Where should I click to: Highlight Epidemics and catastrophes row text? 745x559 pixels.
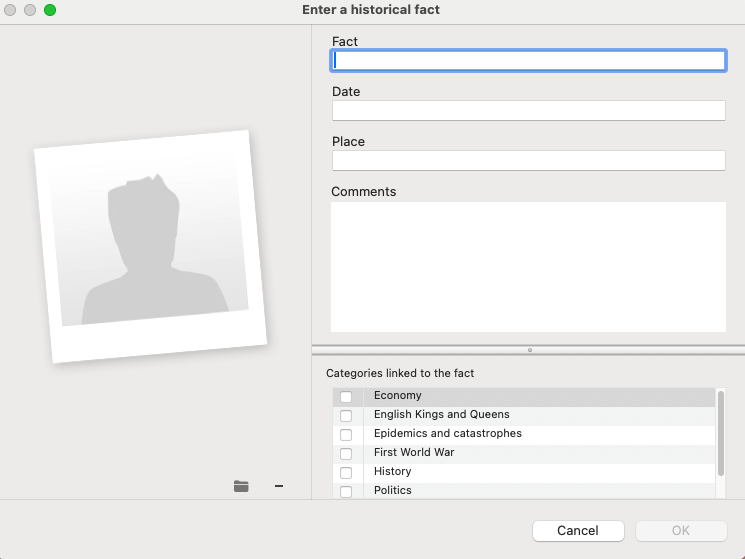click(x=448, y=433)
